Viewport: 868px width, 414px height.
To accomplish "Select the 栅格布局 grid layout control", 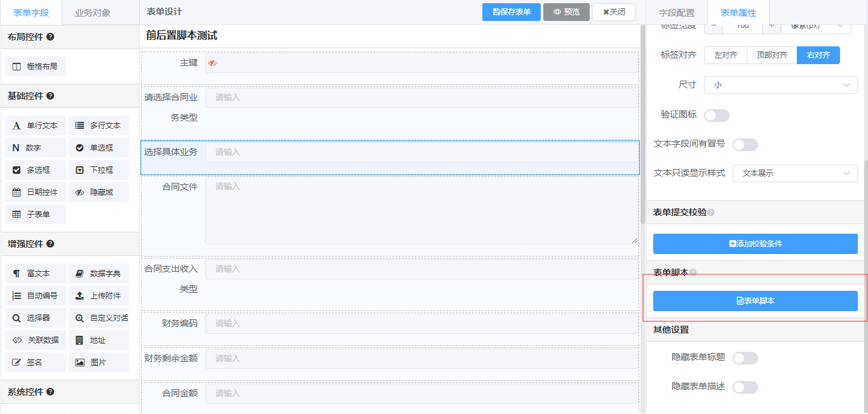I will pyautogui.click(x=36, y=66).
